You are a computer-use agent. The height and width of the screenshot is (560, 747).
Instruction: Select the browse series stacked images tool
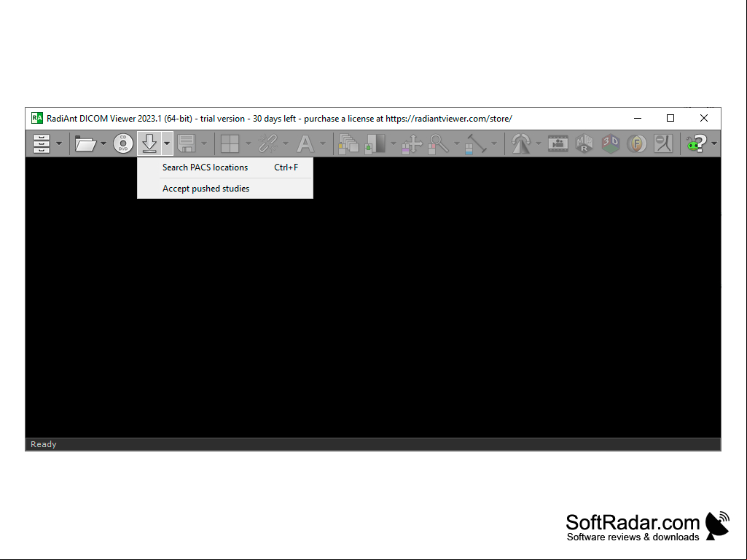[x=348, y=143]
